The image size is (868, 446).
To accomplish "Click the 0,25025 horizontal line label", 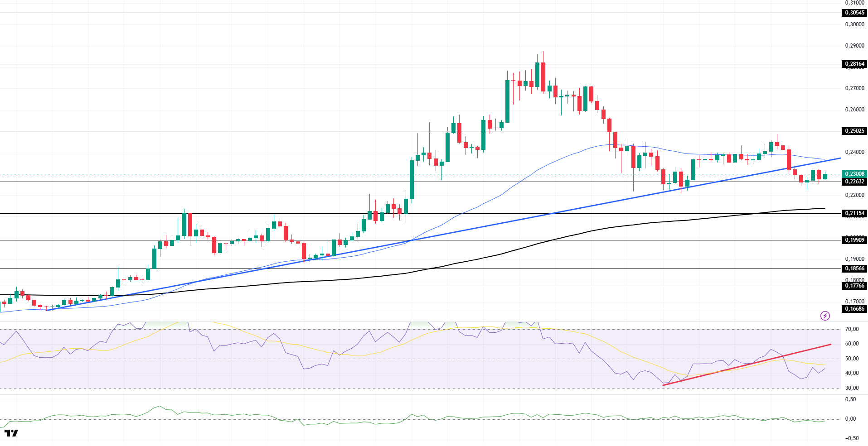I will tap(854, 131).
